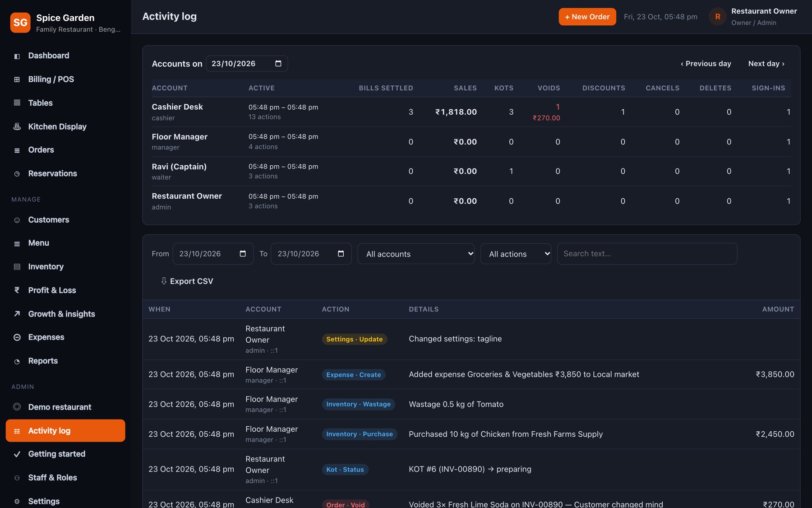Click the Inventory · Wastage badge
812x508 pixels.
coord(359,405)
